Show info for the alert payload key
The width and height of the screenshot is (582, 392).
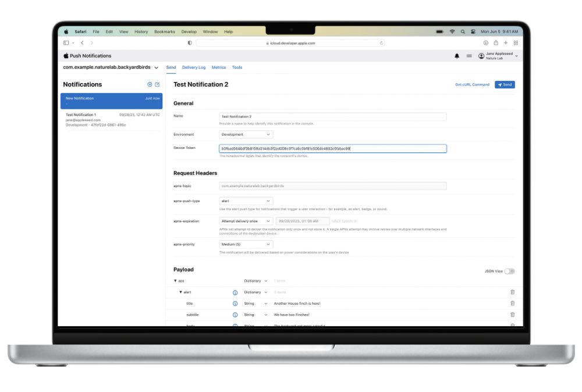(235, 293)
